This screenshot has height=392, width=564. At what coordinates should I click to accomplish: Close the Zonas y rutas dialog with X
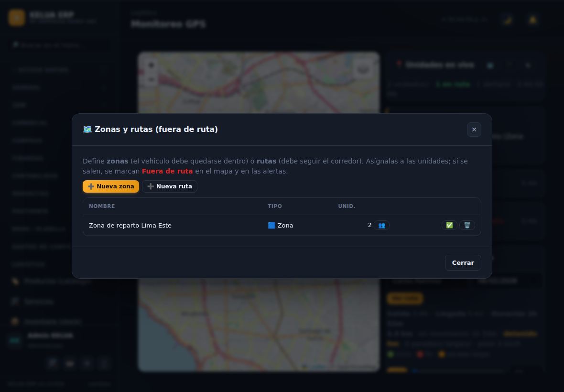pyautogui.click(x=474, y=130)
